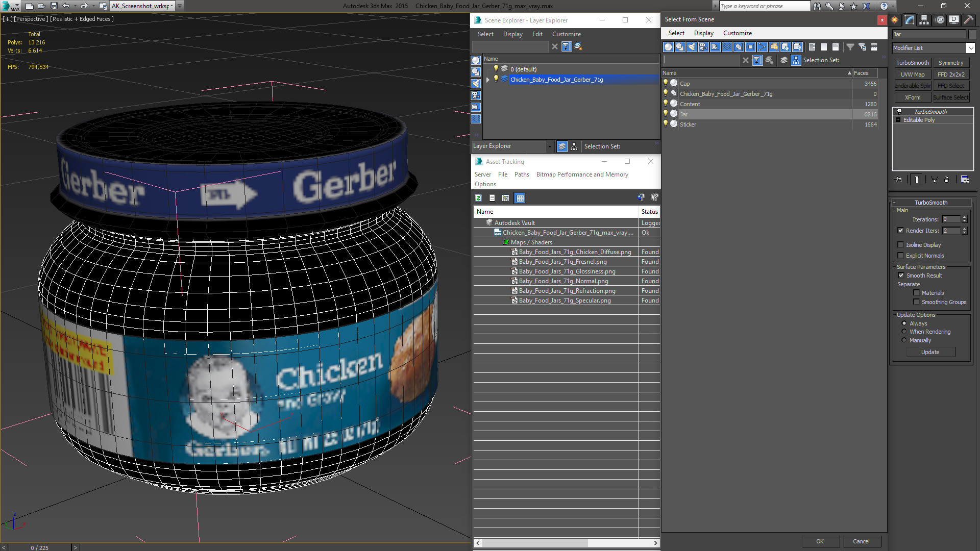Click Select None icon in Select From Scene
Image resolution: width=980 pixels, height=551 pixels.
tap(824, 47)
